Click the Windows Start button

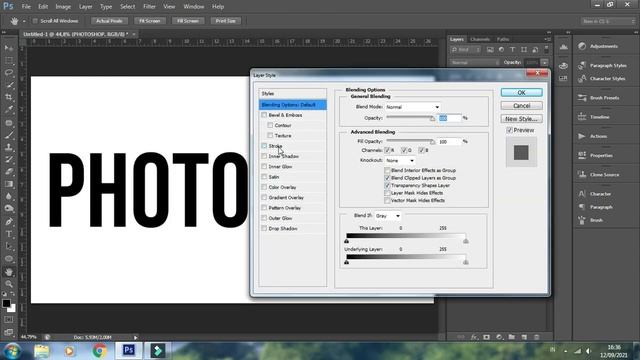coord(12,351)
